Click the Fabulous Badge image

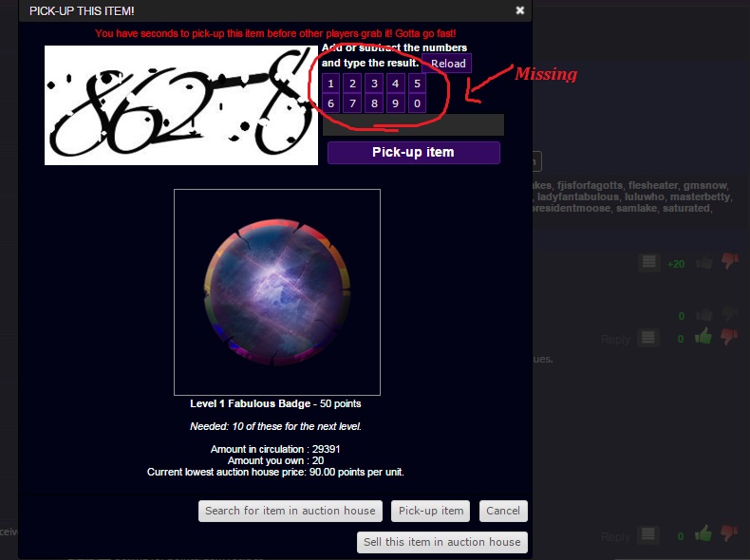(x=277, y=291)
